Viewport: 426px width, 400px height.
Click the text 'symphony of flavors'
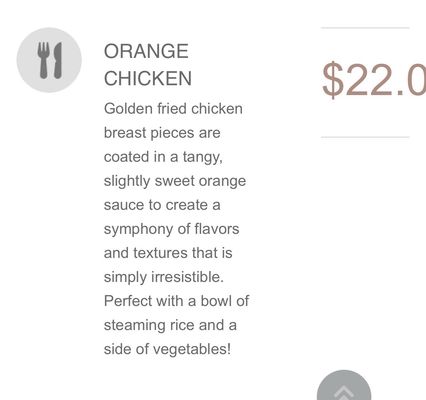click(x=171, y=229)
